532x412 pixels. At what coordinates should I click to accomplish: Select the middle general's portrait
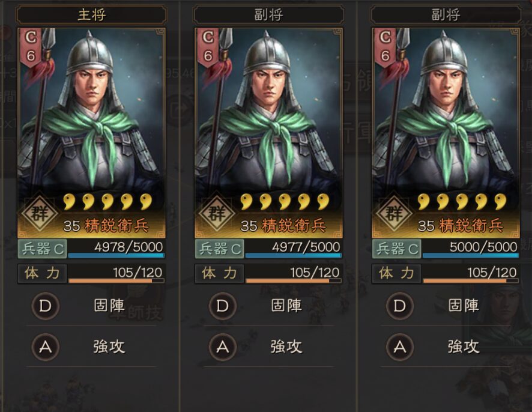[x=269, y=112]
